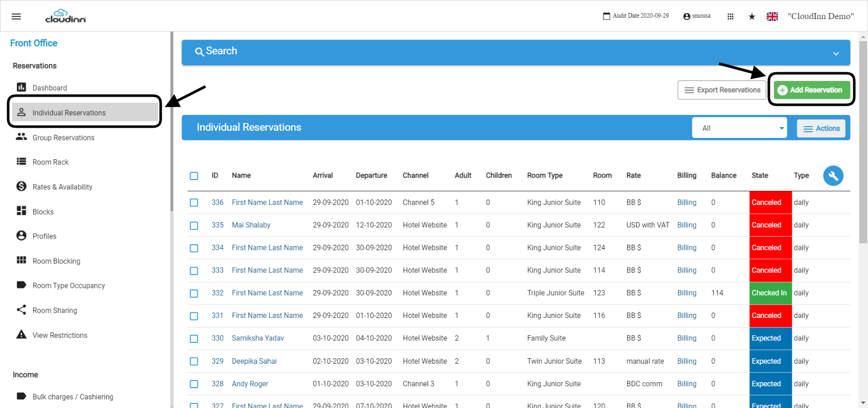Check the box for reservation 334
Image resolution: width=868 pixels, height=408 pixels.
[194, 248]
